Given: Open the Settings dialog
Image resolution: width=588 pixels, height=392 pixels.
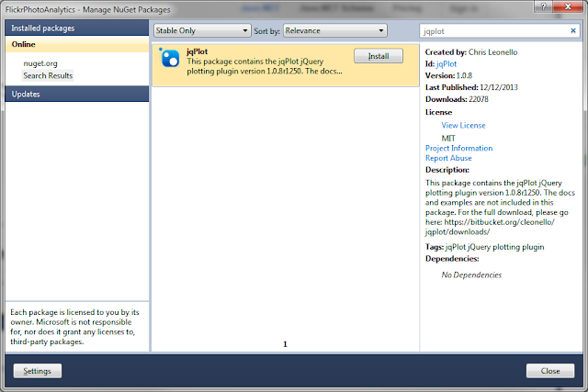Looking at the screenshot, I should pyautogui.click(x=38, y=371).
